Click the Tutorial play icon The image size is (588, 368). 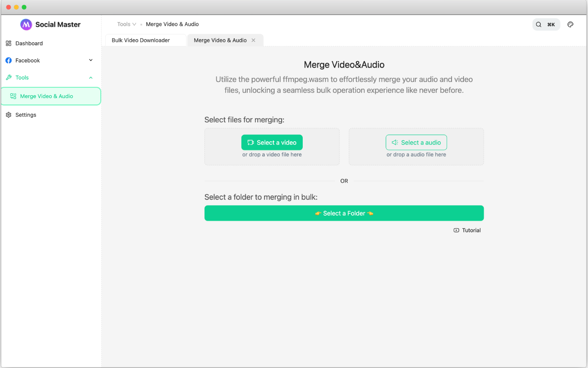pyautogui.click(x=456, y=230)
